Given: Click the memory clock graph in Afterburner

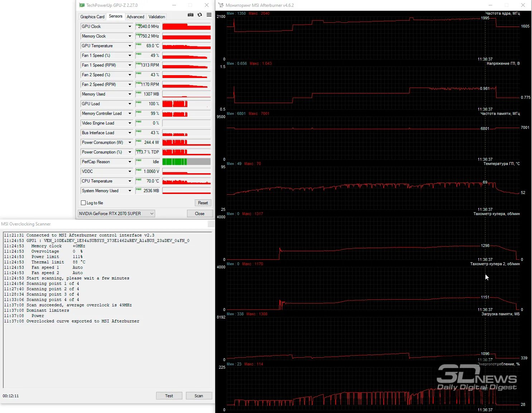Looking at the screenshot, I should [x=373, y=138].
